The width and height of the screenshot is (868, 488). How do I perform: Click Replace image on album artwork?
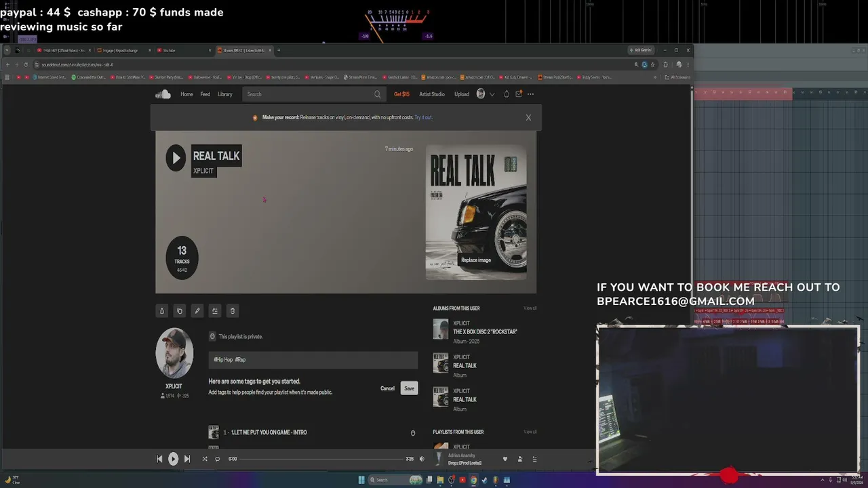(475, 260)
